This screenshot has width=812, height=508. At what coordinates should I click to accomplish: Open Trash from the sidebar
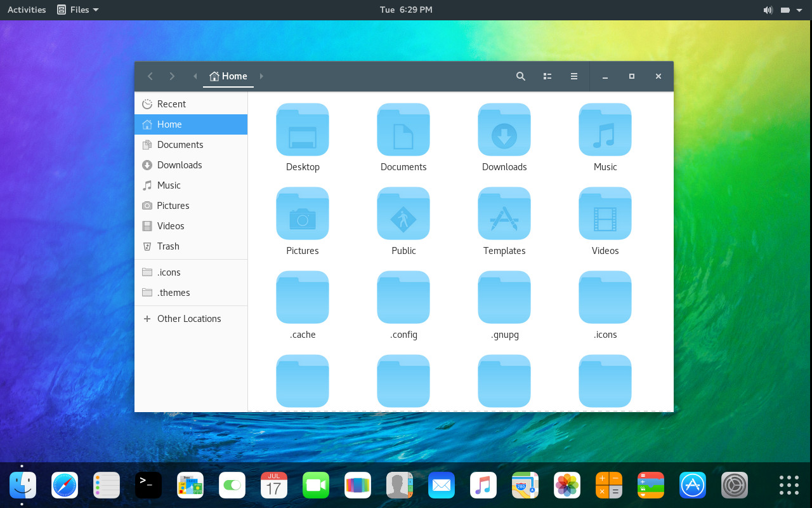coord(168,246)
